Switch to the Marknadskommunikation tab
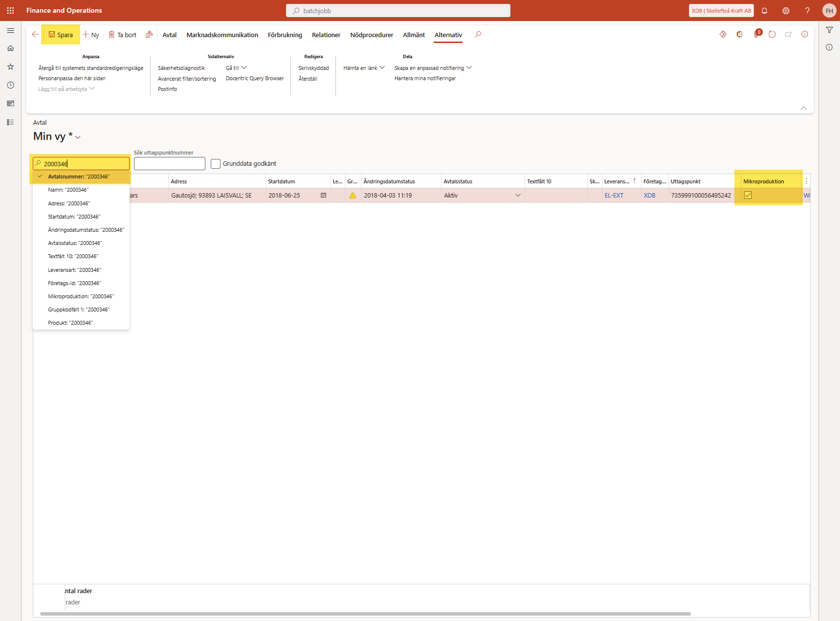This screenshot has height=621, width=840. click(x=222, y=35)
